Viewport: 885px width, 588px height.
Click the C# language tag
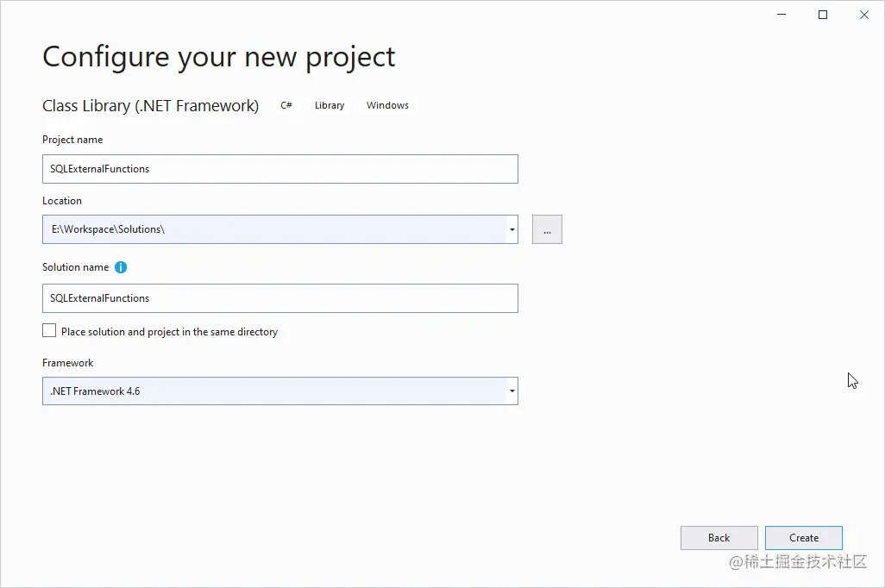[x=286, y=105]
